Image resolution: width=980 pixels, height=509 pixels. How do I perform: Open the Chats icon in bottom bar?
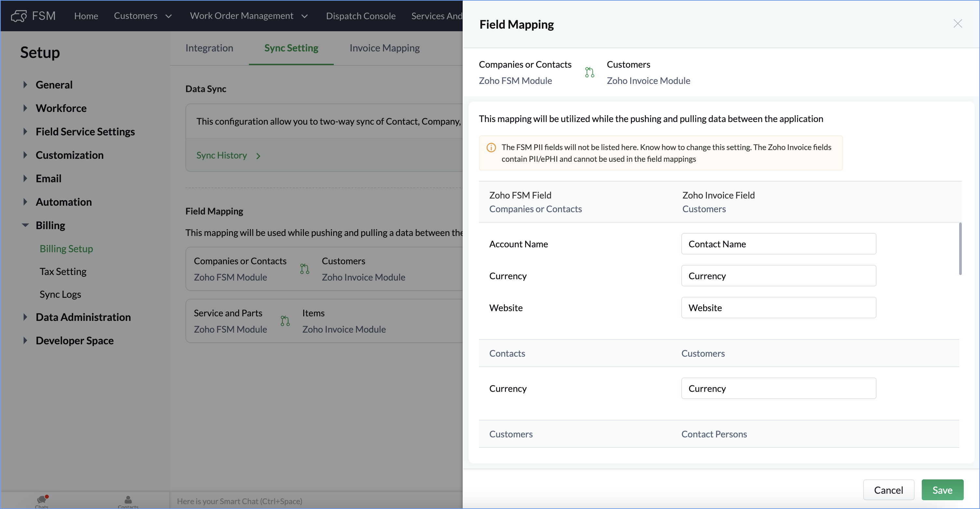41,500
